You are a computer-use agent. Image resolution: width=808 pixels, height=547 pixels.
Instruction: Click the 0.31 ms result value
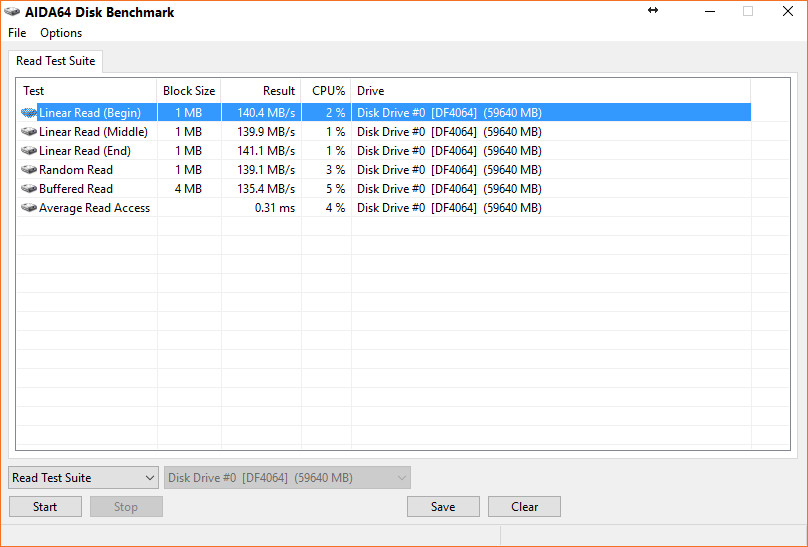(x=275, y=208)
